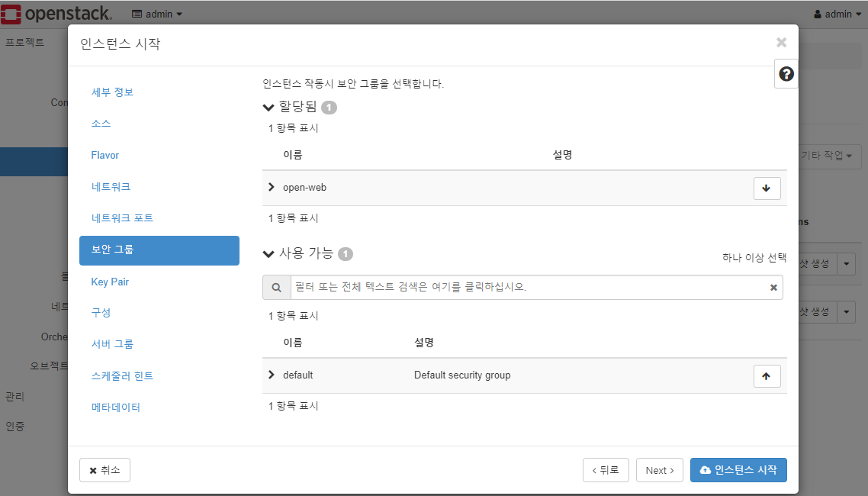
Task: Switch to the 네트워크 step
Action: pyautogui.click(x=111, y=186)
